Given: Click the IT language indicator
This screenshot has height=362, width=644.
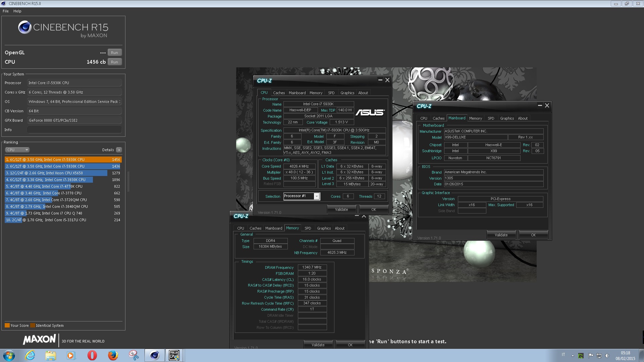Looking at the screenshot, I should [x=563, y=355].
